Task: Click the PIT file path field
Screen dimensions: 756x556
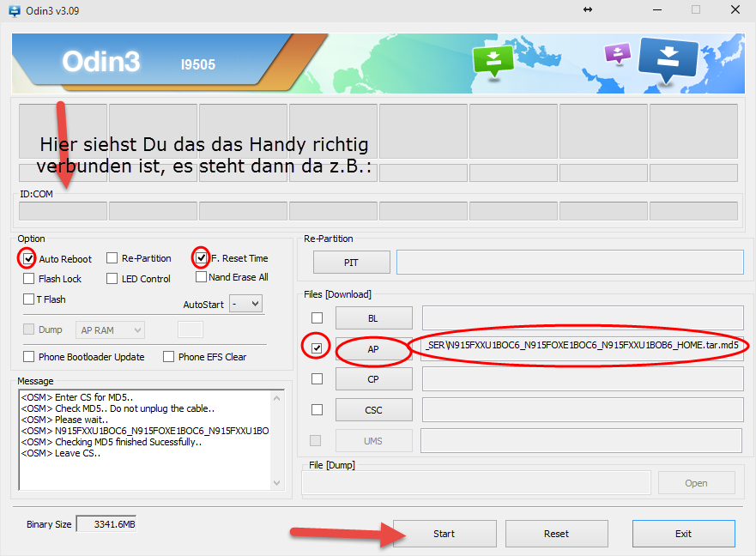Action: tap(570, 263)
